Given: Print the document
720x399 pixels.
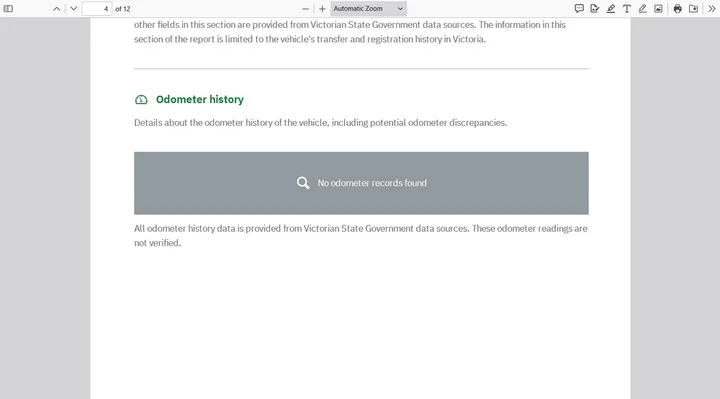Looking at the screenshot, I should click(x=678, y=9).
